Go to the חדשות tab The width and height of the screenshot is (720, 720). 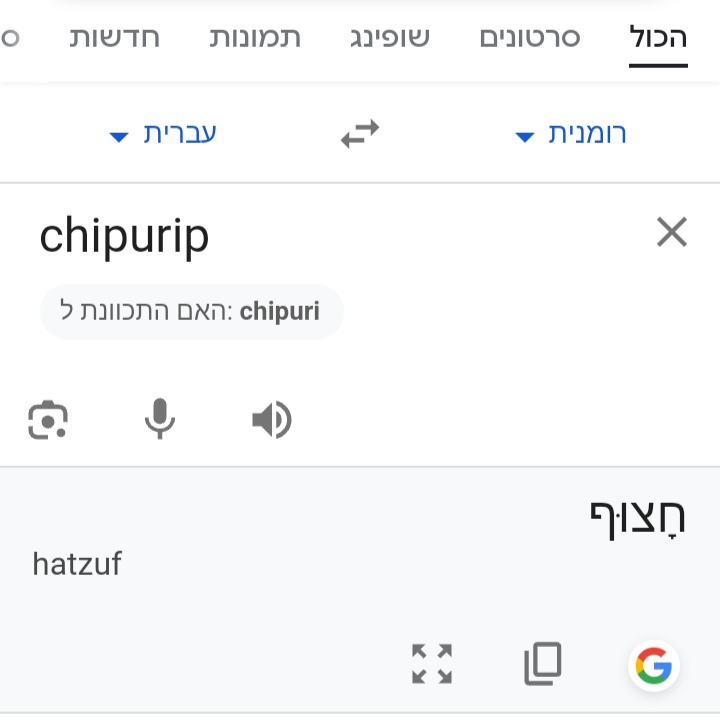115,38
